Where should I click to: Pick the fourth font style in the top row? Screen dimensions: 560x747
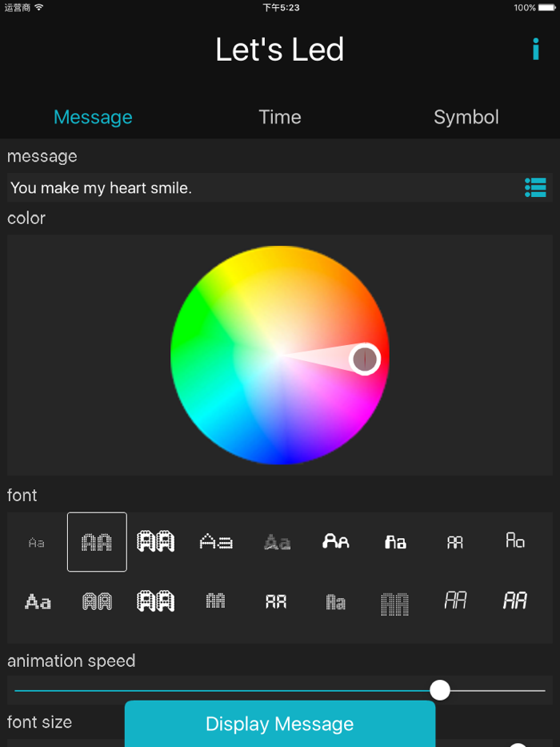coord(216,542)
